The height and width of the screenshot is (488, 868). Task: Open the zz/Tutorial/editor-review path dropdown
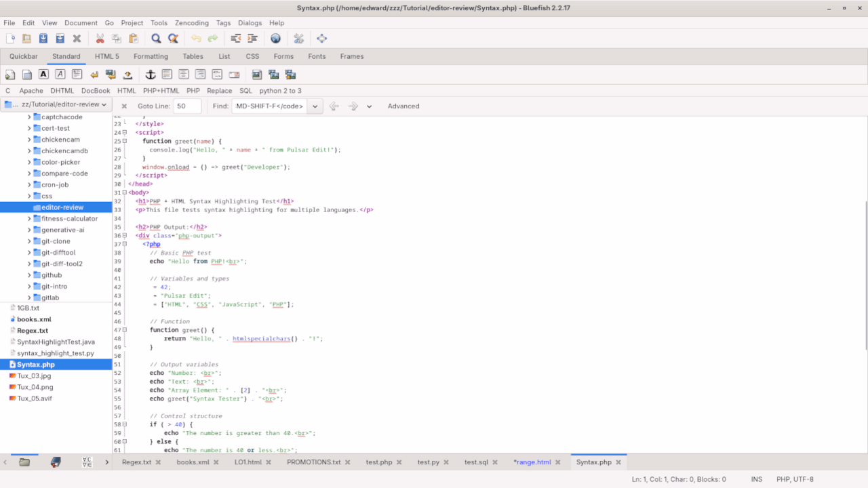pyautogui.click(x=56, y=104)
